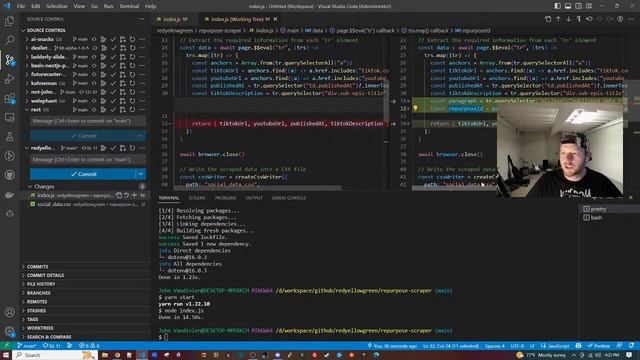The image size is (640, 360).
Task: Close the index.js (Working Tree) tab
Action: point(276,19)
